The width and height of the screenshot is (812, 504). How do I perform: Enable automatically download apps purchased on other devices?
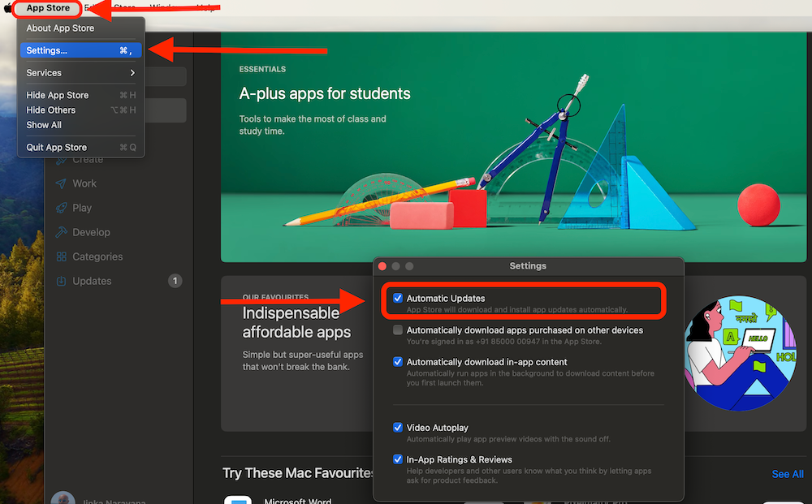(x=398, y=330)
